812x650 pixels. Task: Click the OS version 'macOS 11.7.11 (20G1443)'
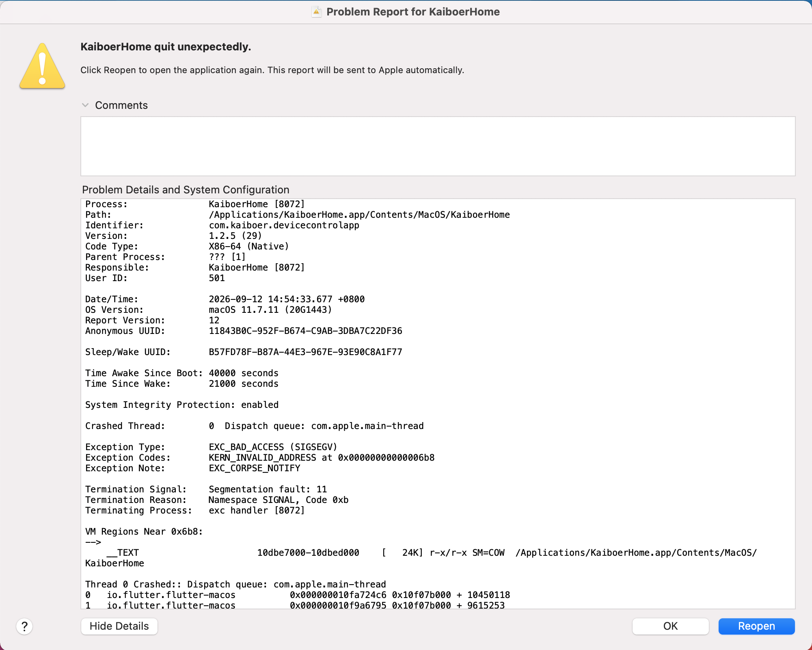pyautogui.click(x=270, y=310)
